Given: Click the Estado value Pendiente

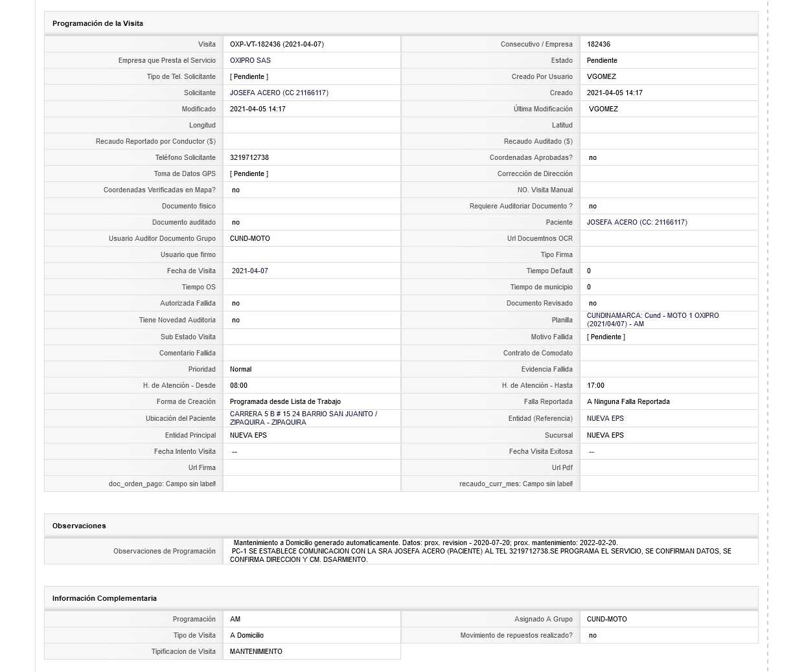Looking at the screenshot, I should click(x=602, y=60).
